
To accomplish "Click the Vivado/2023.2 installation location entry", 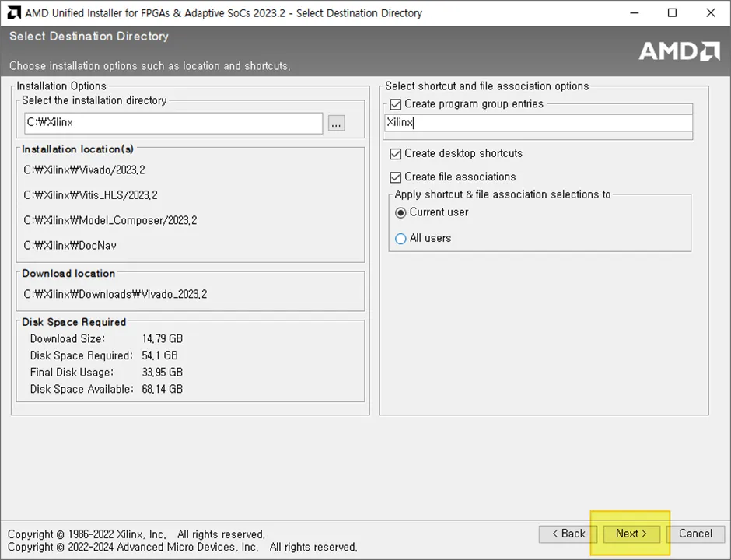I will [85, 170].
